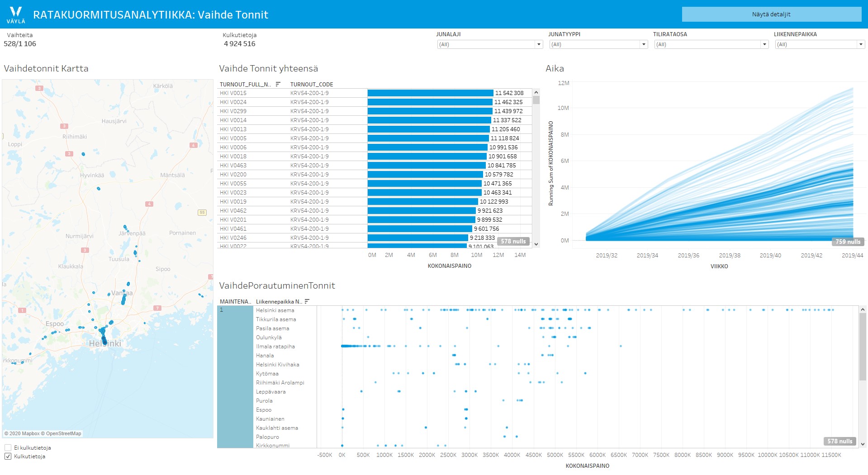The height and width of the screenshot is (475, 868).
Task: Open the OpenStreetMap attribution link
Action: pyautogui.click(x=63, y=433)
